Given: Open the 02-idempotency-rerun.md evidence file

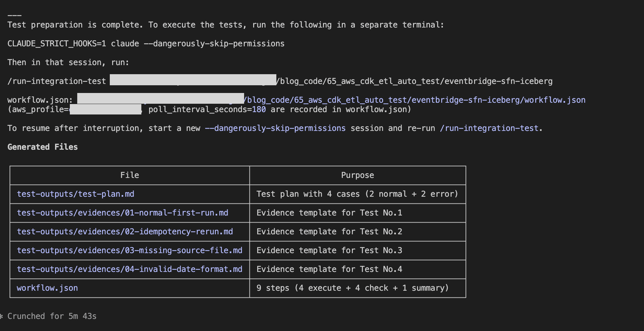Looking at the screenshot, I should tap(125, 231).
